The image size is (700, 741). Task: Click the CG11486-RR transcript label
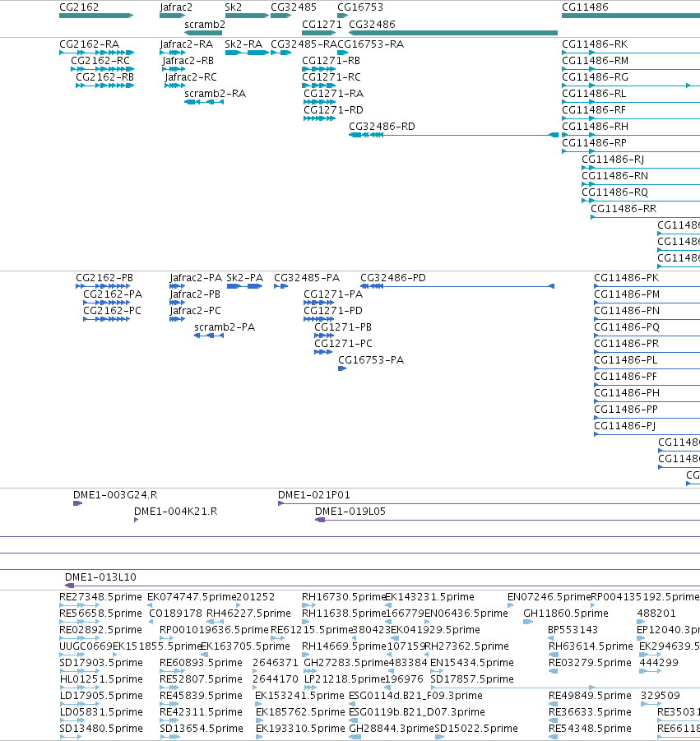coord(624,208)
